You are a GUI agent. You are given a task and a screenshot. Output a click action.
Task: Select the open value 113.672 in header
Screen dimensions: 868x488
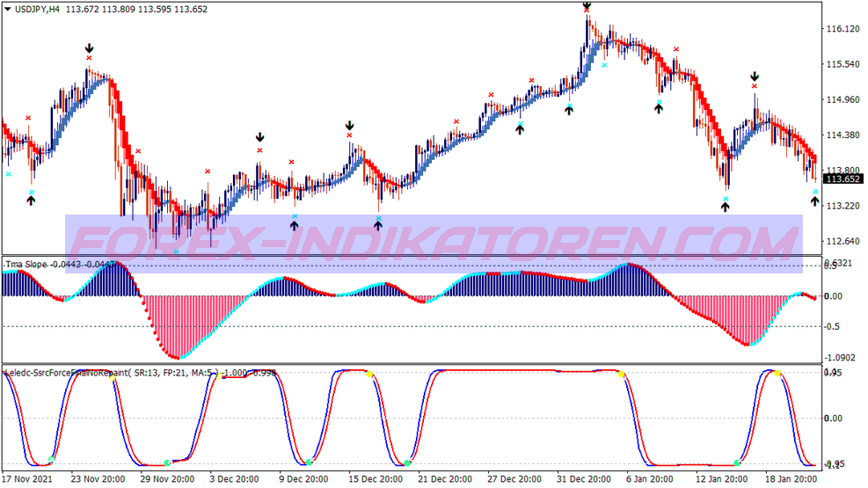pos(83,10)
